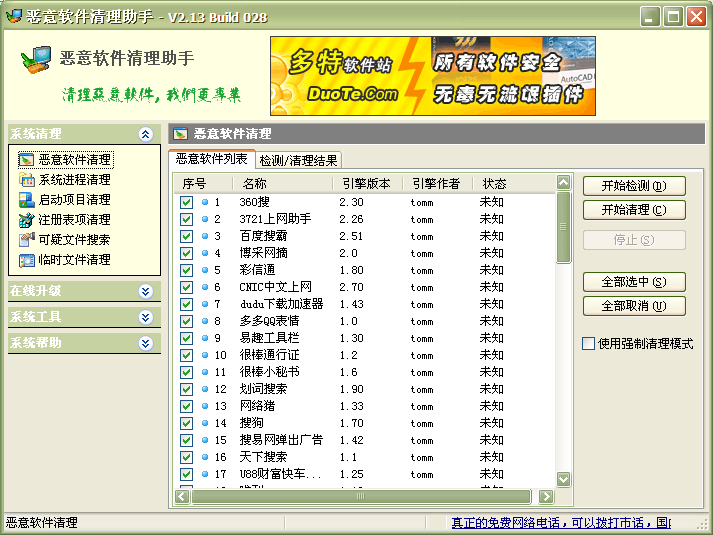The height and width of the screenshot is (535, 713).
Task: Select 恶意软件清理 text in sidebar
Action: pyautogui.click(x=75, y=160)
